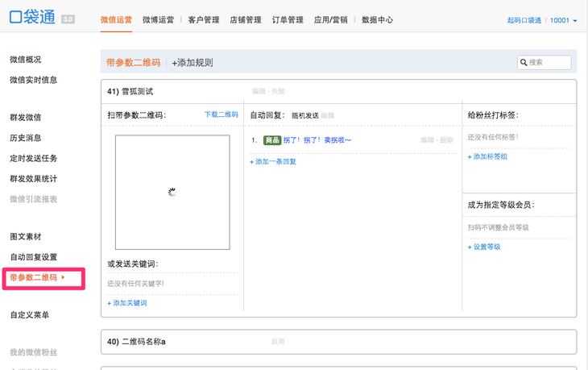
Task: Select 群发效果统计 in the sidebar
Action: [34, 179]
